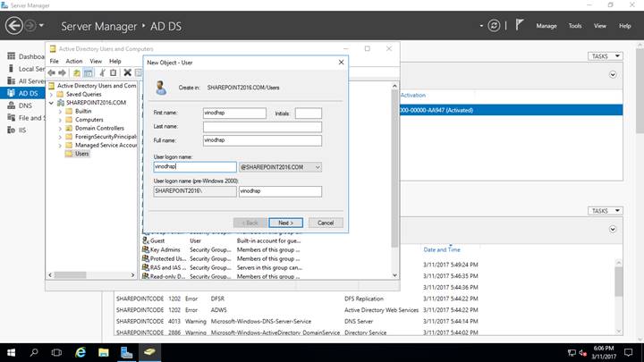644x362 pixels.
Task: Expand Domain Controllers node
Action: click(x=60, y=129)
